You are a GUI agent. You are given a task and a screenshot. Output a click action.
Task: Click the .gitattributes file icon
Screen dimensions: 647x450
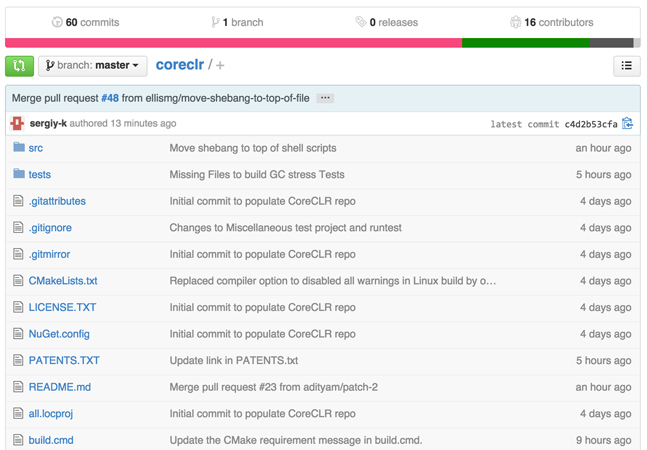[18, 200]
